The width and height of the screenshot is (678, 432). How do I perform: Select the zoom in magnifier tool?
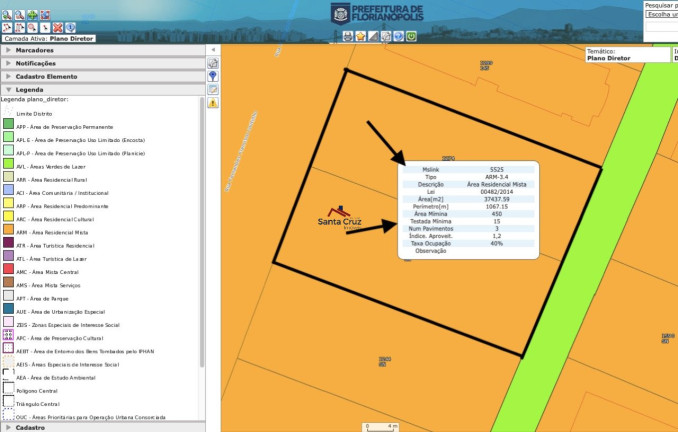click(x=7, y=15)
